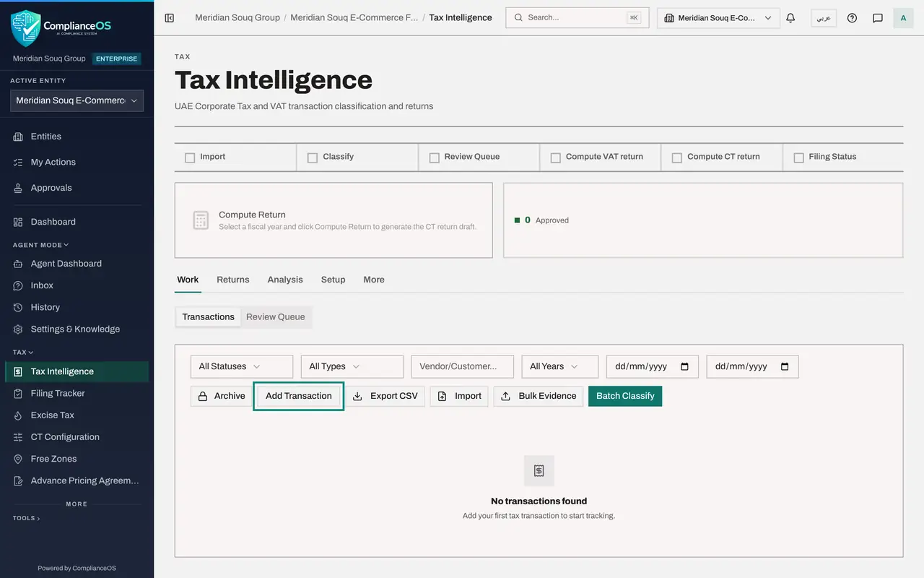Collapse the Agent Mode section
Viewport: 924px width, 578px height.
[x=41, y=245]
